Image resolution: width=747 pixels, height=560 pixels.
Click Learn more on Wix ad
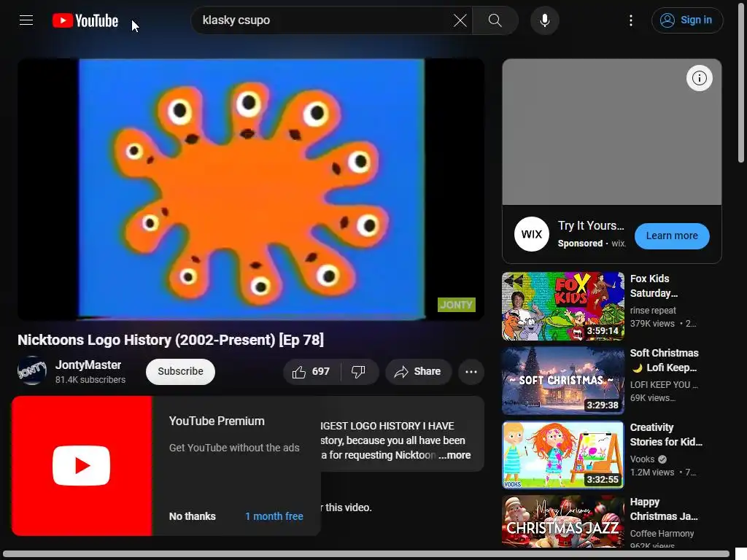(x=672, y=236)
